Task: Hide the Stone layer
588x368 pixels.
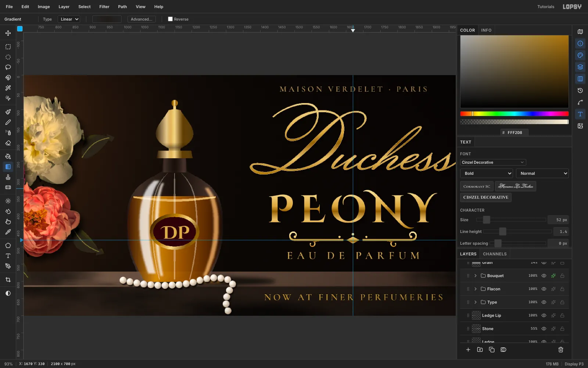Action: (x=544, y=329)
